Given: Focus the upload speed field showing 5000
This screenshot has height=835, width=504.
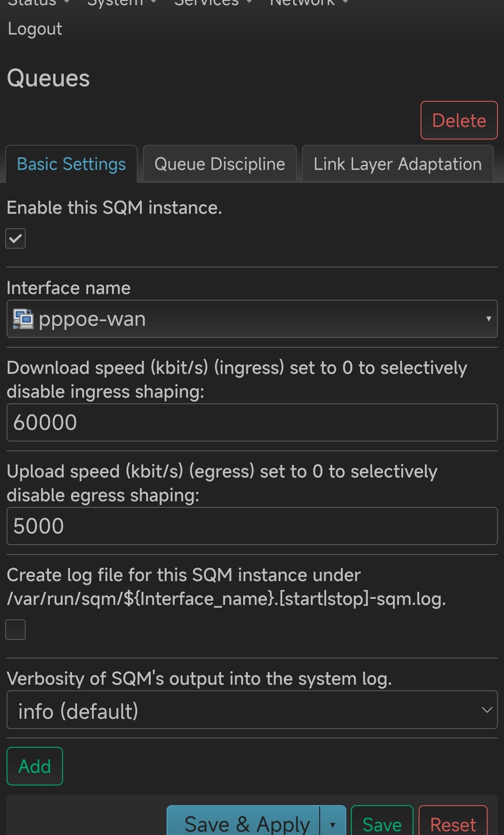Looking at the screenshot, I should click(252, 526).
